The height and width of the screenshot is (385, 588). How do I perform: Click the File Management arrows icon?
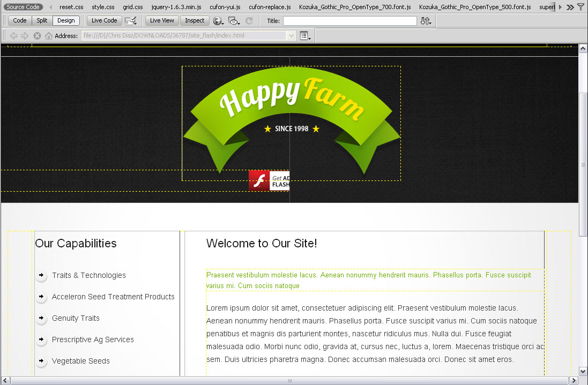426,21
